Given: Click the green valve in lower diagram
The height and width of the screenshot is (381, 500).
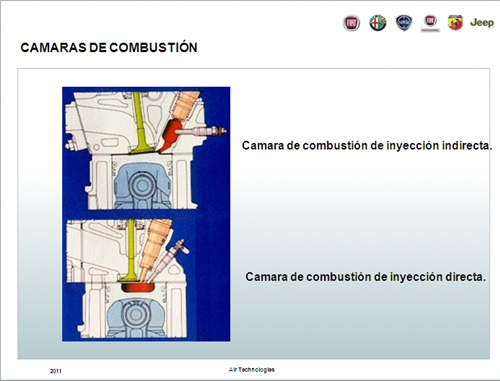Looking at the screenshot, I should point(131,251).
